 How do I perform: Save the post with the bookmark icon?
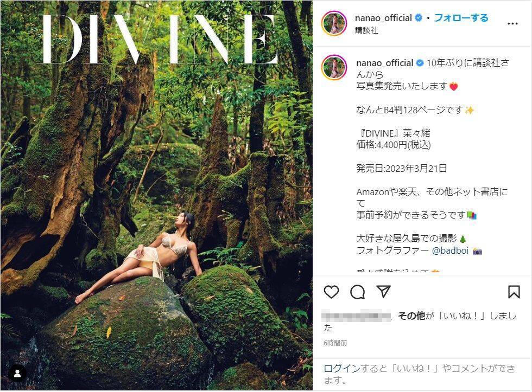514,292
